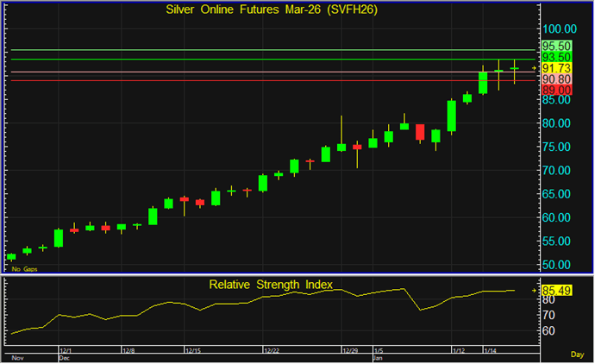595x364 pixels.
Task: Click the 12/29 date on the time axis
Action: (350, 350)
